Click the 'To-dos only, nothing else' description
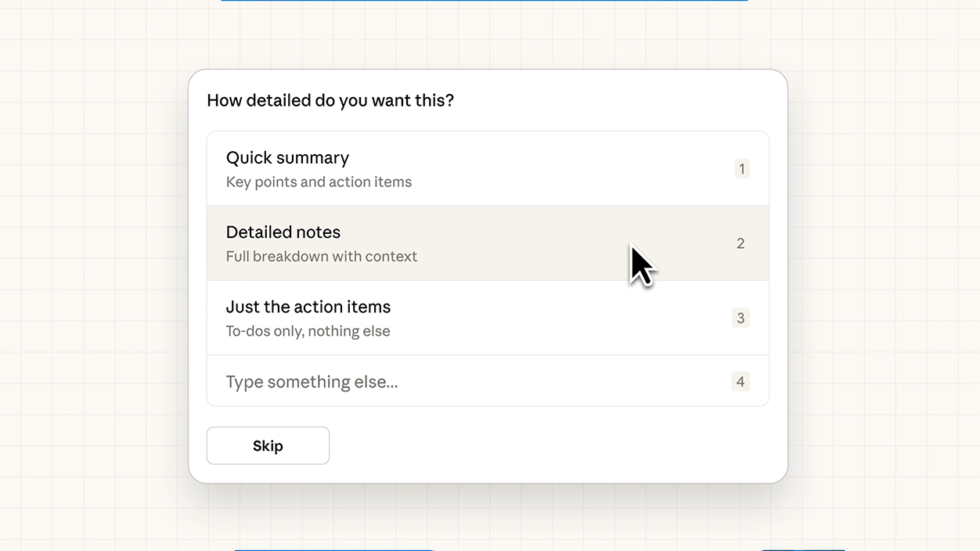The width and height of the screenshot is (980, 551). pyautogui.click(x=308, y=332)
